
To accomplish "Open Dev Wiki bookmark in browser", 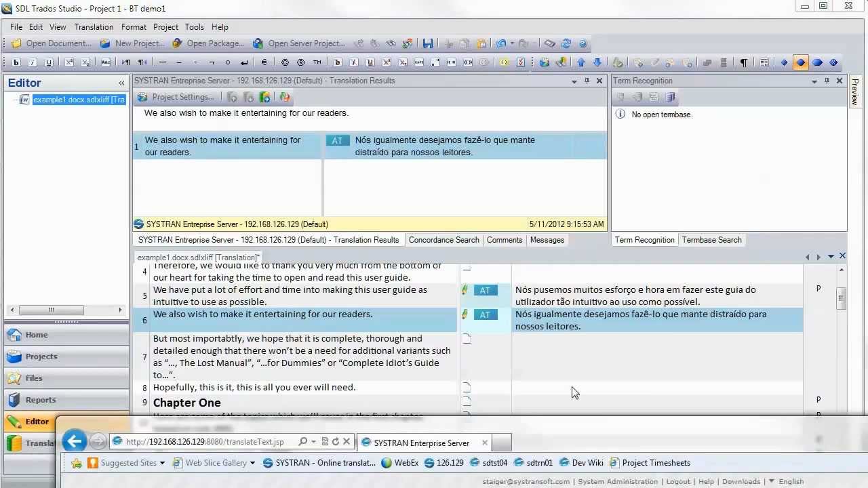I will (x=581, y=463).
